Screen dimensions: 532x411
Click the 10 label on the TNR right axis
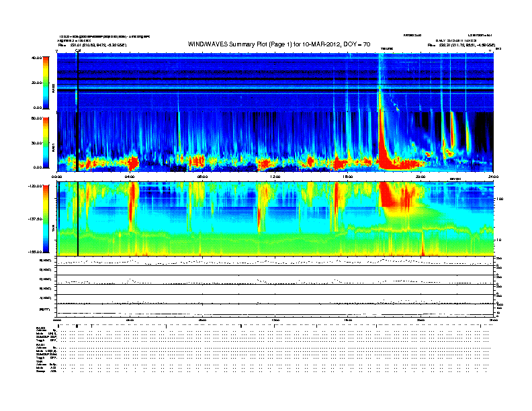498,240
